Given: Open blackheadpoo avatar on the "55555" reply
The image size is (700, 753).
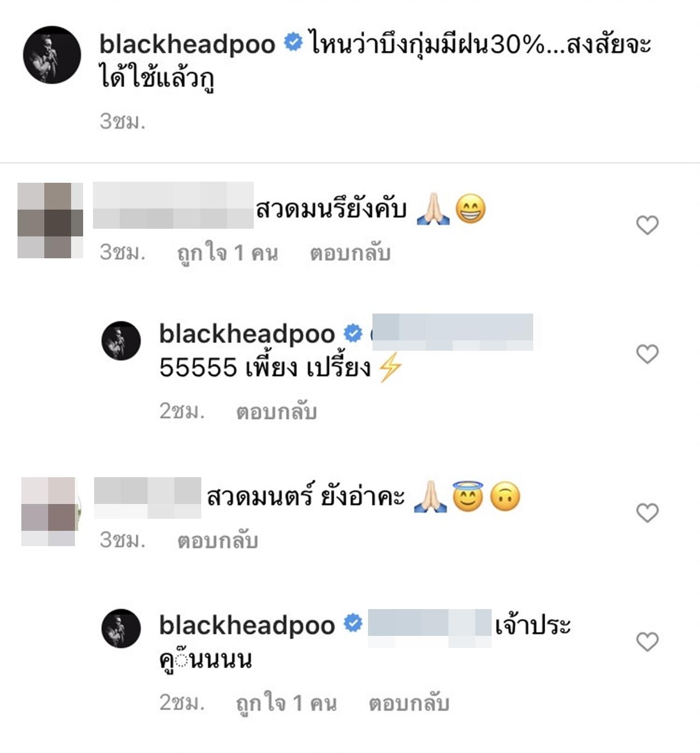Looking at the screenshot, I should click(x=121, y=340).
